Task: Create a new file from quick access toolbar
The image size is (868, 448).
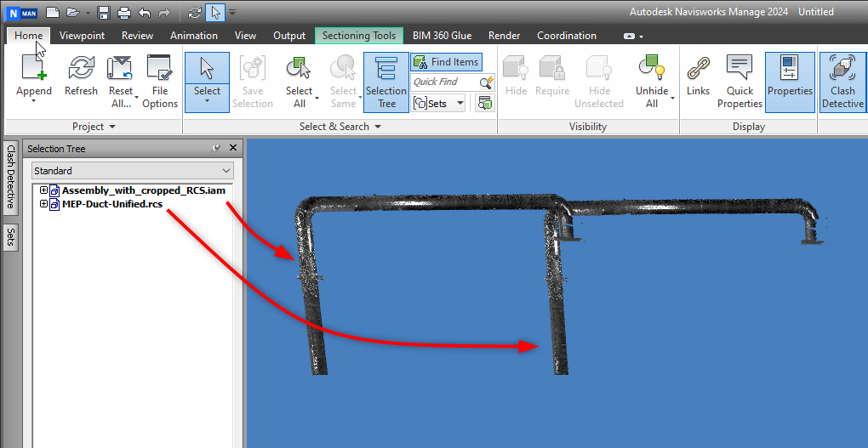Action: [52, 12]
